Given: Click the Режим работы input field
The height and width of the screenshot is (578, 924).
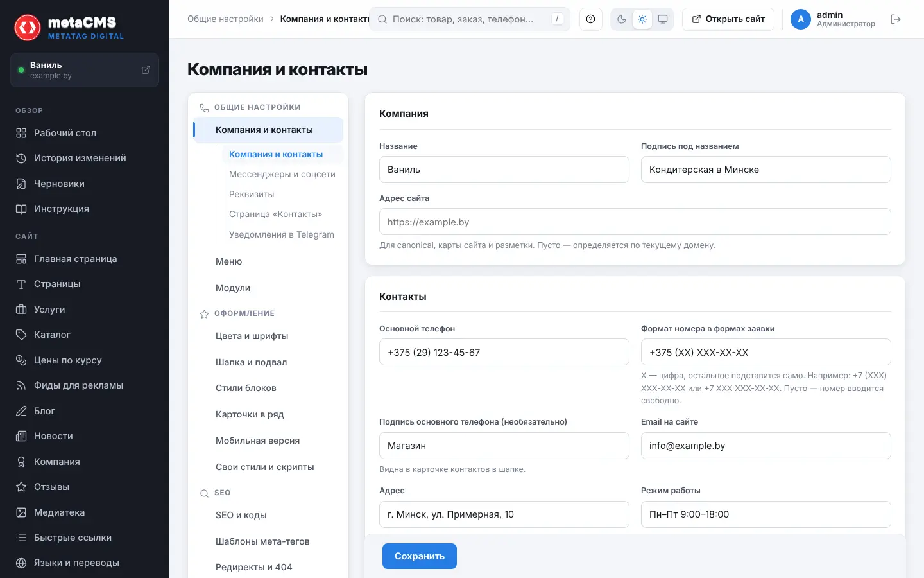Looking at the screenshot, I should pyautogui.click(x=766, y=514).
